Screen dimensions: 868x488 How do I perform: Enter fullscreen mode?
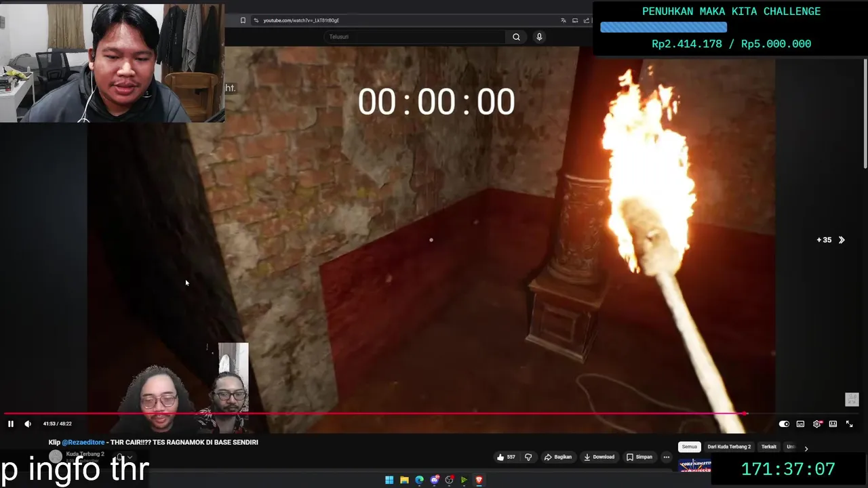pyautogui.click(x=849, y=424)
